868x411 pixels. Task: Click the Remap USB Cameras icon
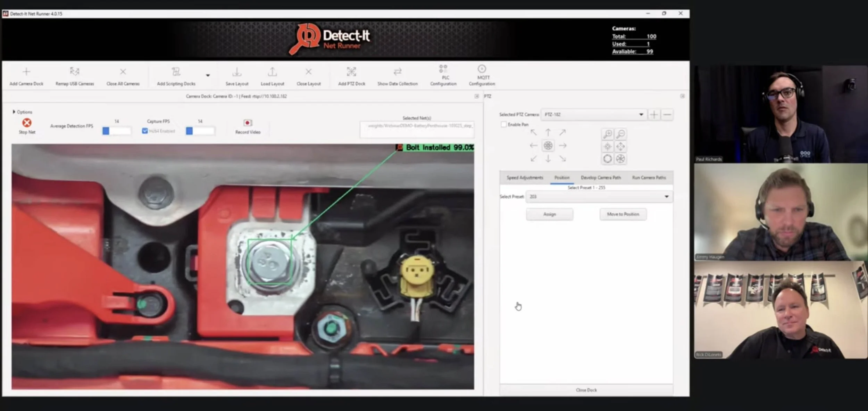click(x=75, y=72)
